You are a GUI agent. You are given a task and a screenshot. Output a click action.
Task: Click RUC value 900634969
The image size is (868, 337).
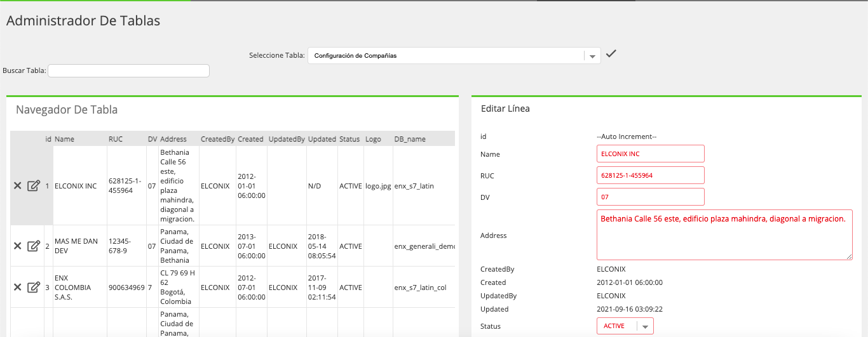pos(126,287)
